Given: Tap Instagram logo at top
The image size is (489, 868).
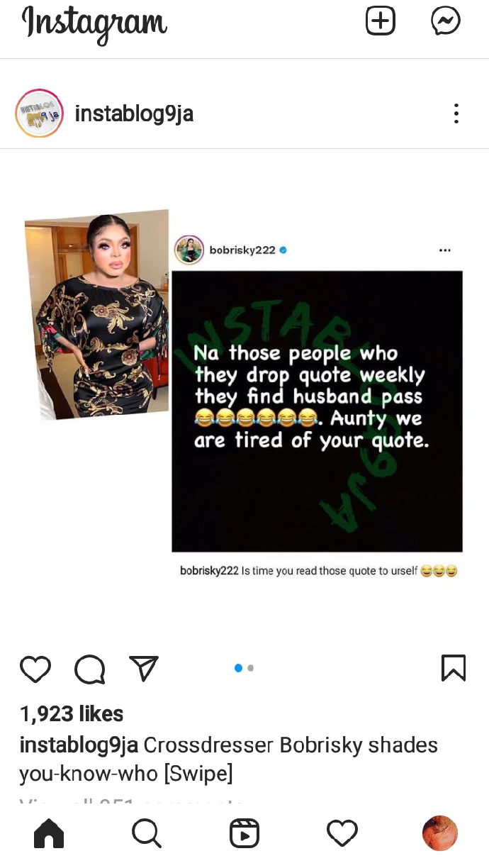Looking at the screenshot, I should pos(94,23).
